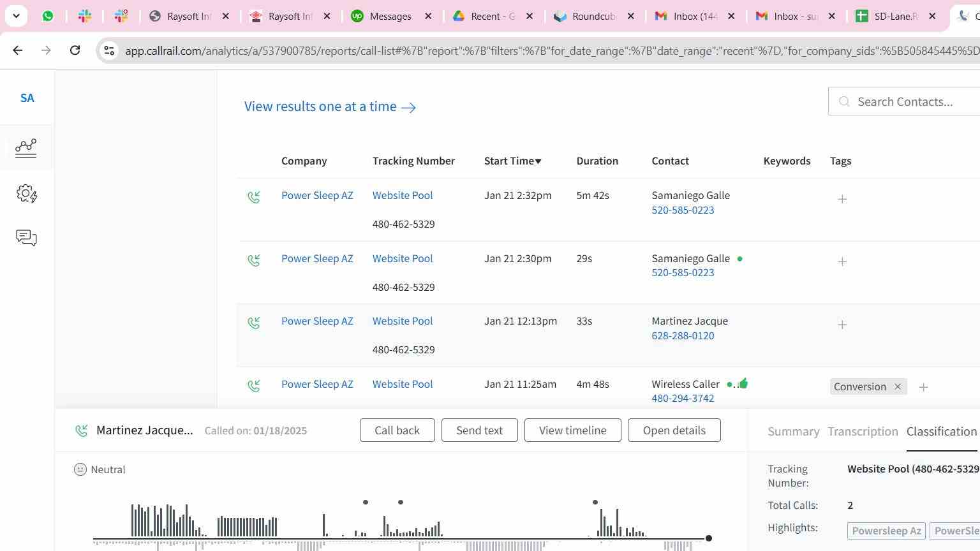Click Wireless Caller contact name
Screen dimensions: 980x551
[x=685, y=384]
